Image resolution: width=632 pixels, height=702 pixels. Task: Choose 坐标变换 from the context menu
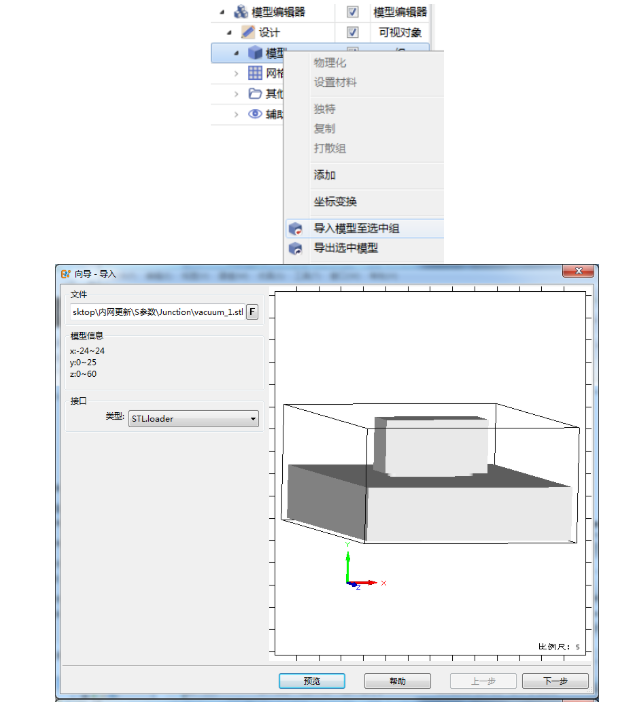coord(335,202)
